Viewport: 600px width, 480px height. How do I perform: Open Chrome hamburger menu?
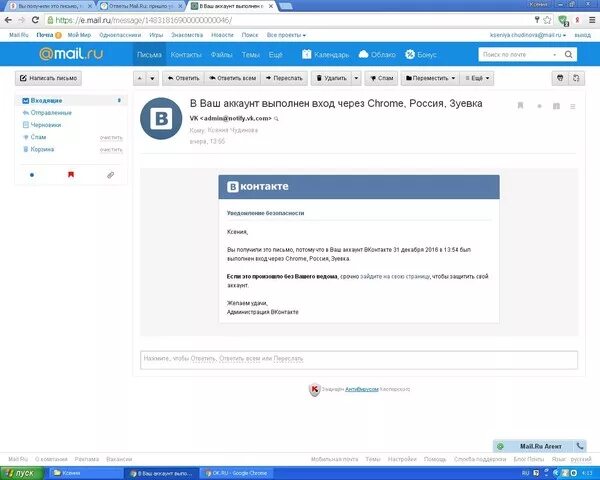592,20
